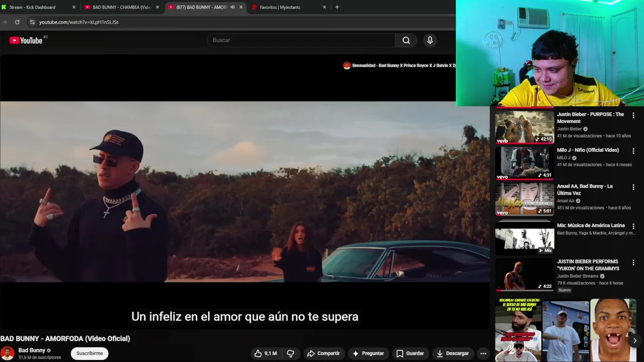Open Milo J Niño video thumbnail
The height and width of the screenshot is (362, 644).
click(524, 163)
